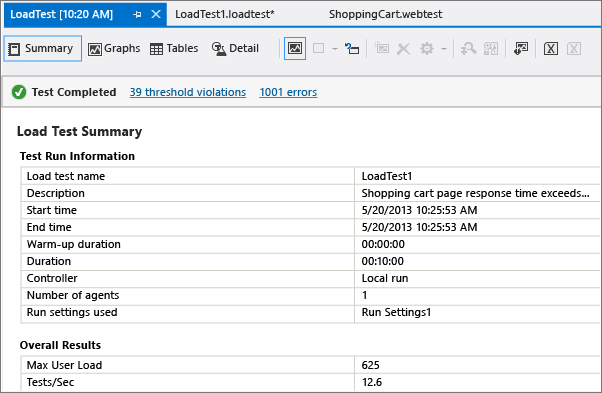The image size is (602, 393).
Task: Select the LoadTest1 name value
Action: pos(387,176)
